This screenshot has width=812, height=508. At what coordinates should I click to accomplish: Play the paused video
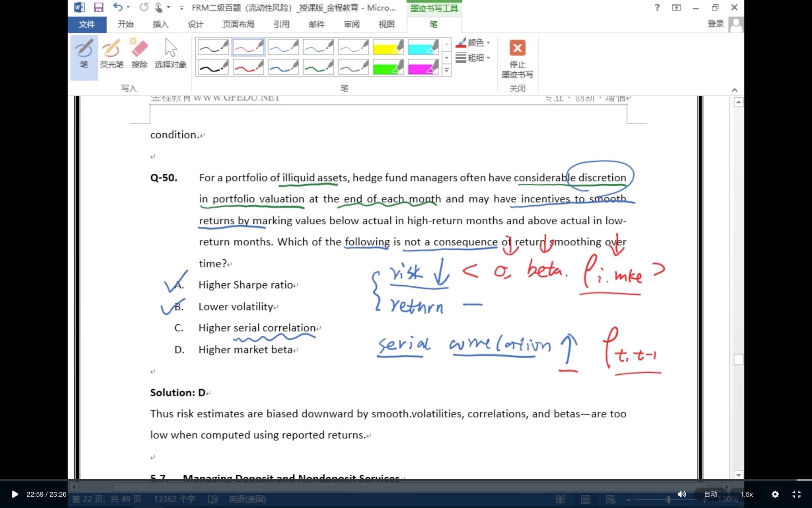[x=15, y=494]
